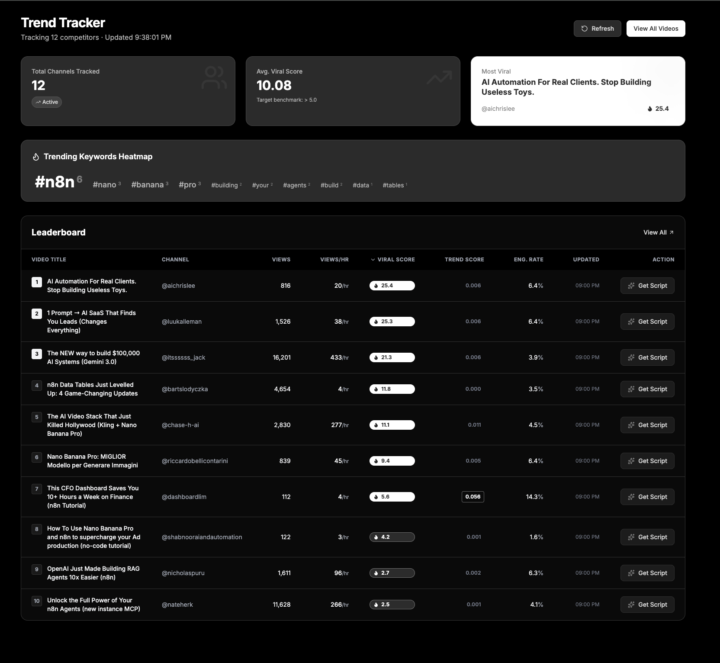720x663 pixels.
Task: Click the 25.4 flame score in Most Viral card
Action: pos(658,109)
